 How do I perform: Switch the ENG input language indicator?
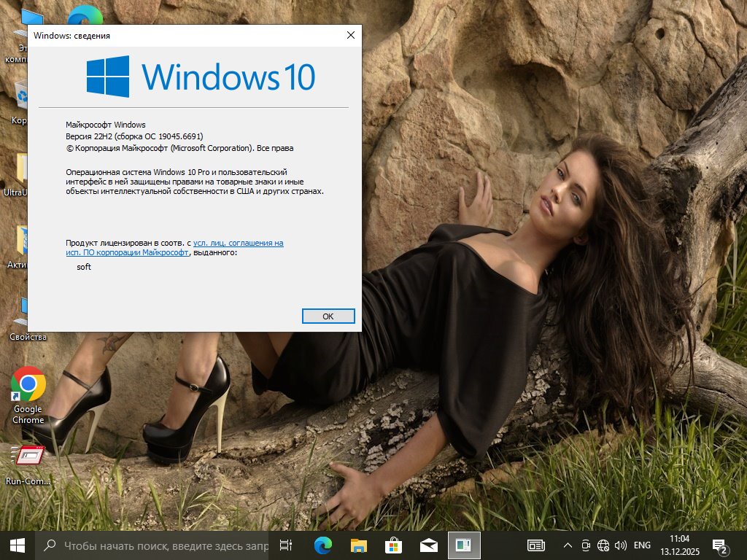(x=642, y=545)
